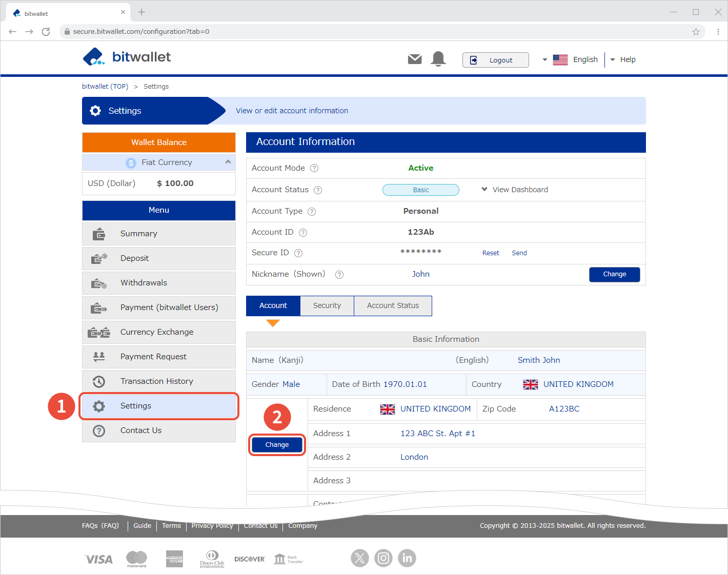The image size is (728, 575).
Task: Click help icon beside Secure ID
Action: pyautogui.click(x=298, y=253)
